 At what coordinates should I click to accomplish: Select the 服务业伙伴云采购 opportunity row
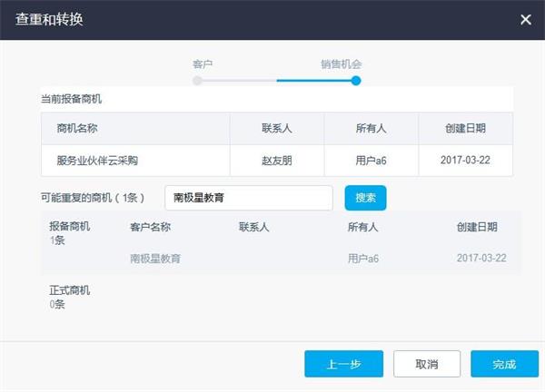coord(277,161)
